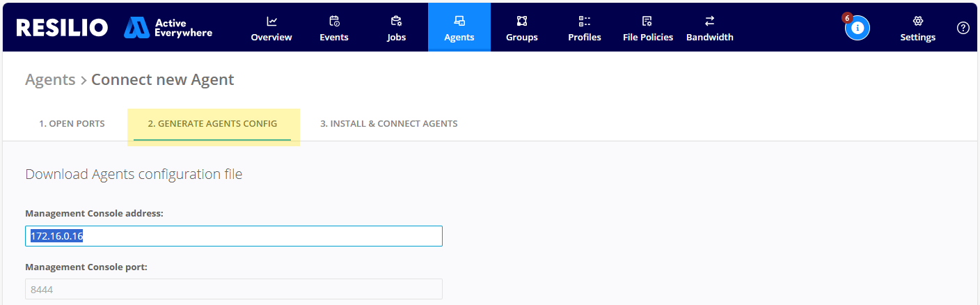Open the 3. Install & Connect Agents tab
Screen dimensions: 980x305
click(388, 124)
